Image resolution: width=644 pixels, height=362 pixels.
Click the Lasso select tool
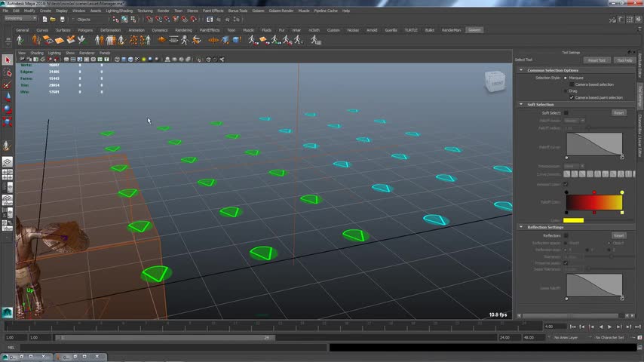click(8, 73)
